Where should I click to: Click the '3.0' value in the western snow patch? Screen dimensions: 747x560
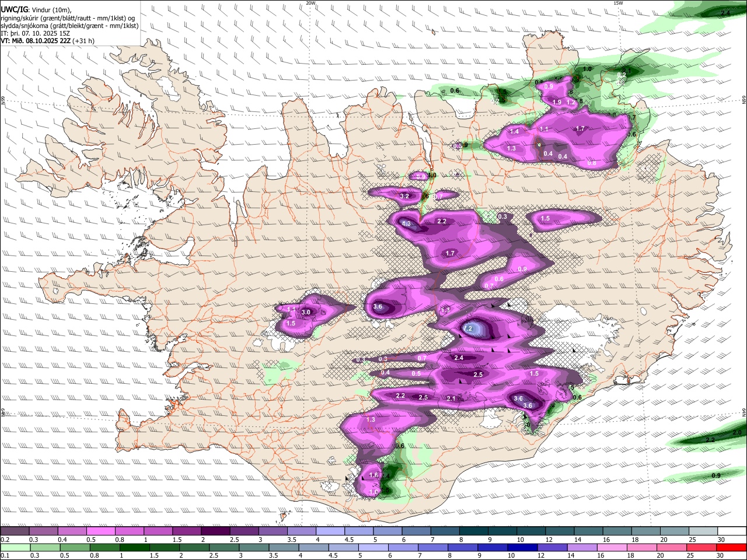[305, 313]
